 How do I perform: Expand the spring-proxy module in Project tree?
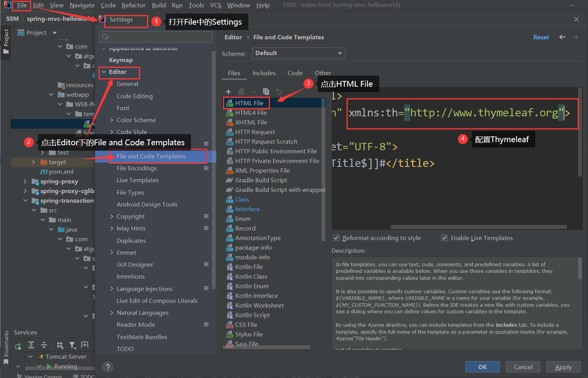(x=25, y=181)
